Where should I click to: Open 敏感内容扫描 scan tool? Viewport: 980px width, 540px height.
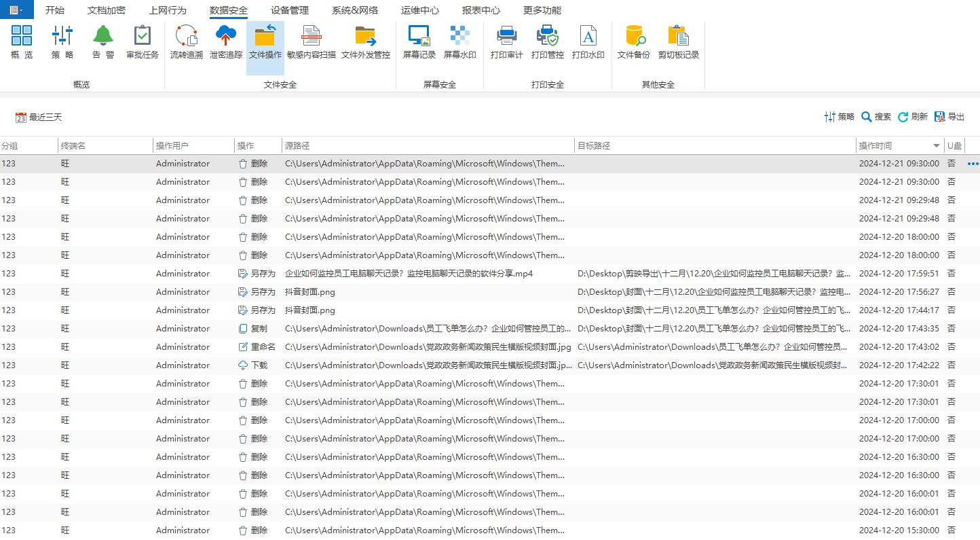tap(312, 42)
